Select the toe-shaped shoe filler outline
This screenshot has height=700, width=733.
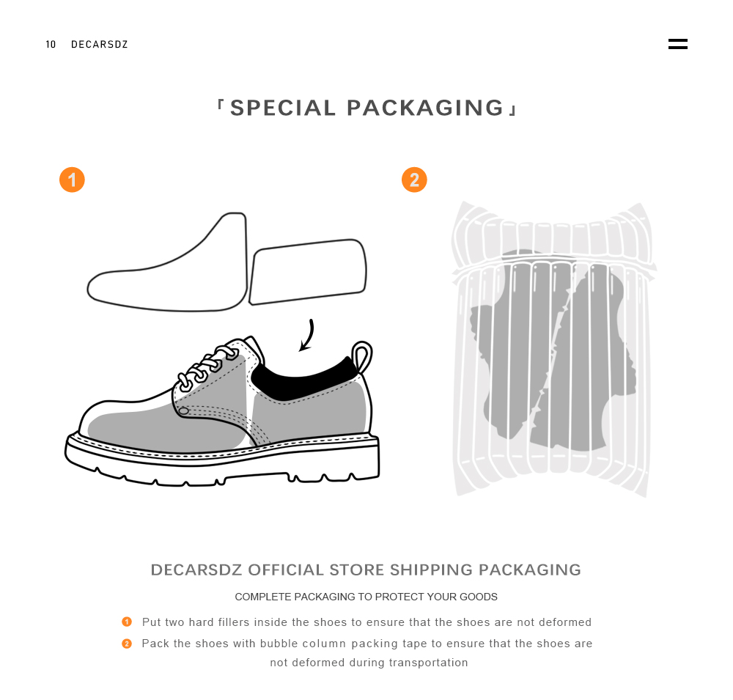167,262
